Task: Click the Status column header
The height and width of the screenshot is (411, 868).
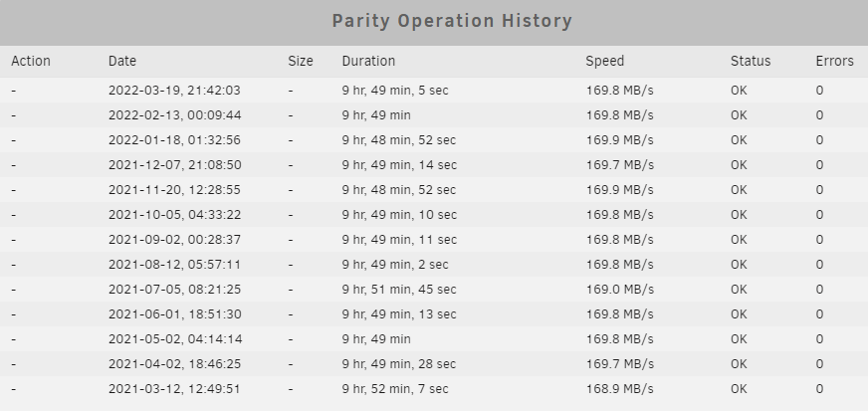Action: [x=751, y=61]
